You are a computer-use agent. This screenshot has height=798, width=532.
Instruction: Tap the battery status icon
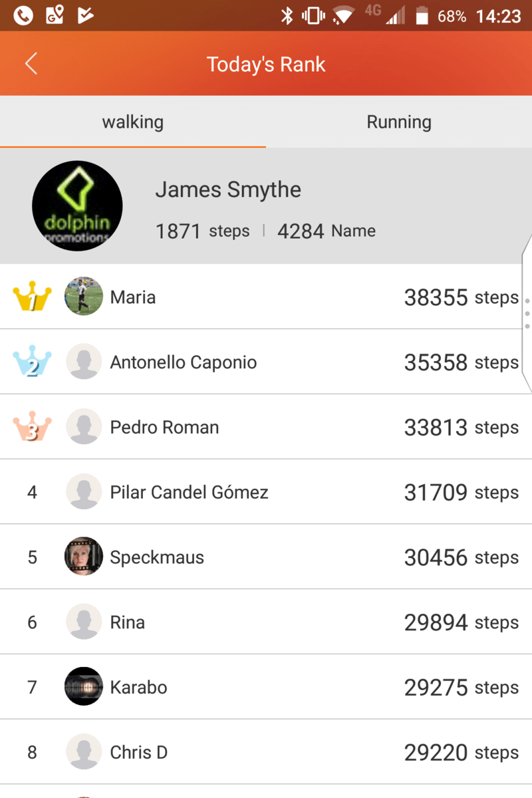(x=422, y=16)
